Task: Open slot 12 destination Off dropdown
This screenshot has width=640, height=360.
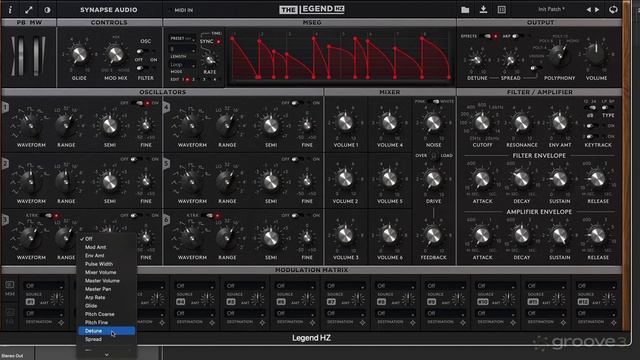Action: (596, 313)
